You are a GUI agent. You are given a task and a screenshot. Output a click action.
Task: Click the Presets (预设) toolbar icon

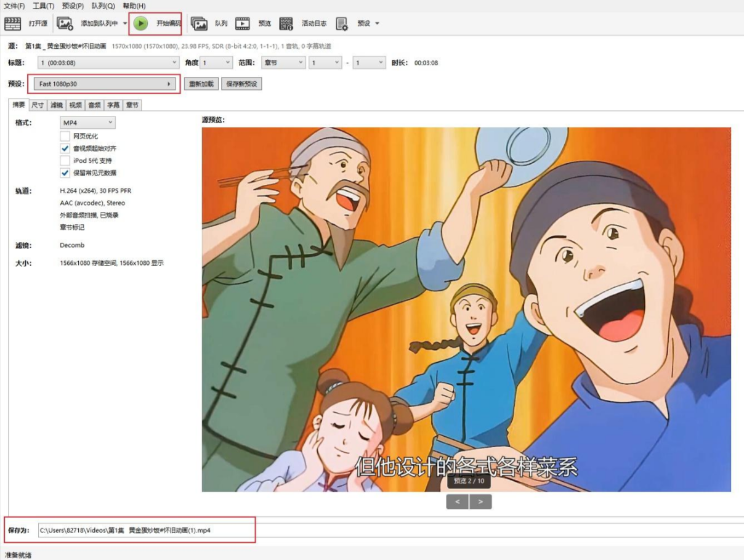[342, 23]
